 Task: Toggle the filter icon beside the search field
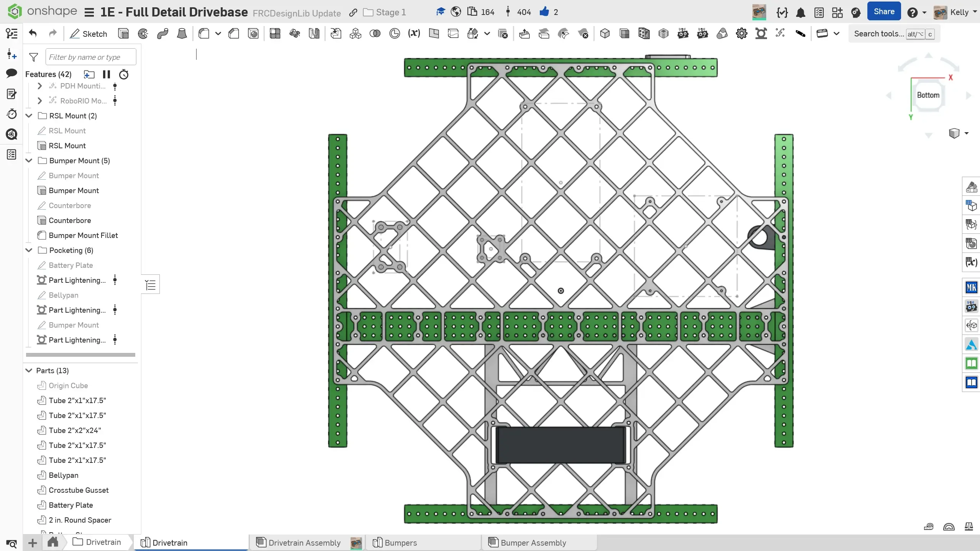tap(34, 57)
